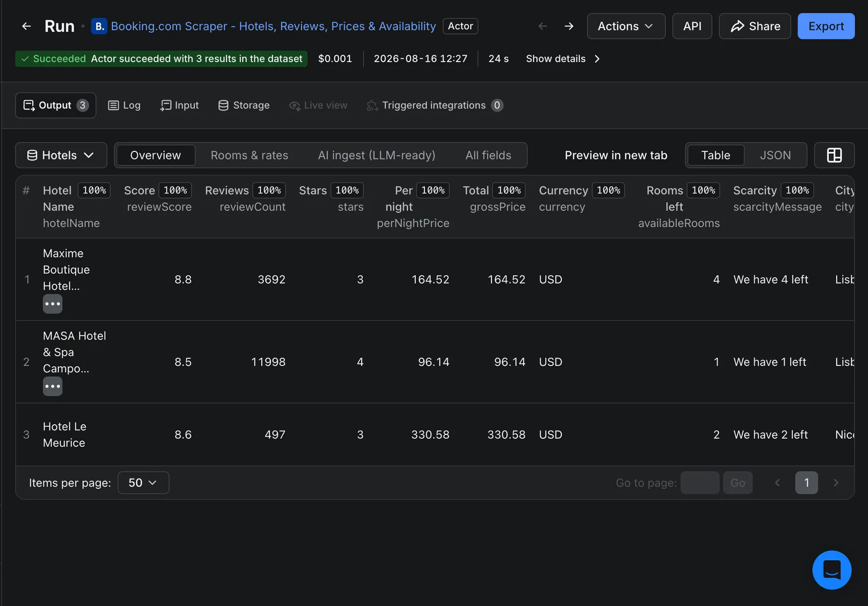Click the Share button

pyautogui.click(x=755, y=26)
